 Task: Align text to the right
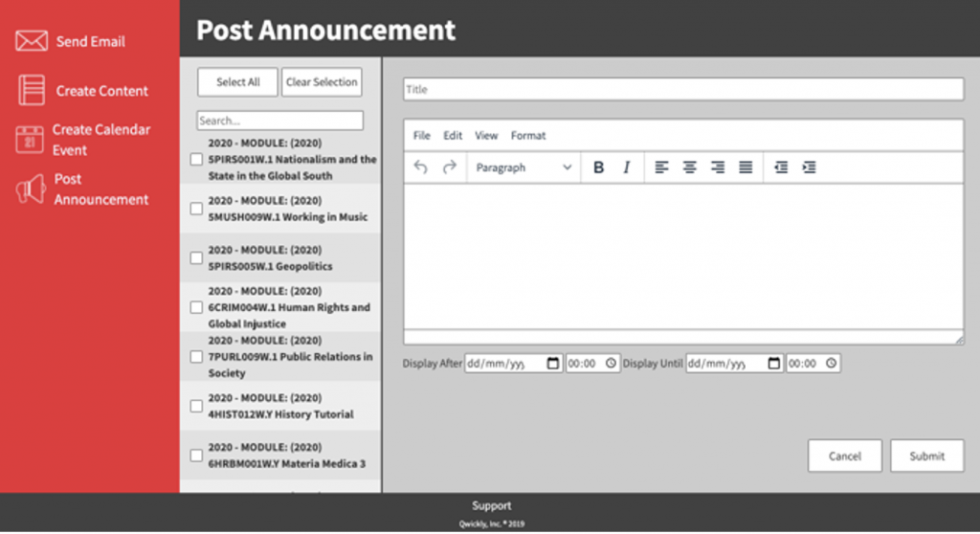click(718, 167)
